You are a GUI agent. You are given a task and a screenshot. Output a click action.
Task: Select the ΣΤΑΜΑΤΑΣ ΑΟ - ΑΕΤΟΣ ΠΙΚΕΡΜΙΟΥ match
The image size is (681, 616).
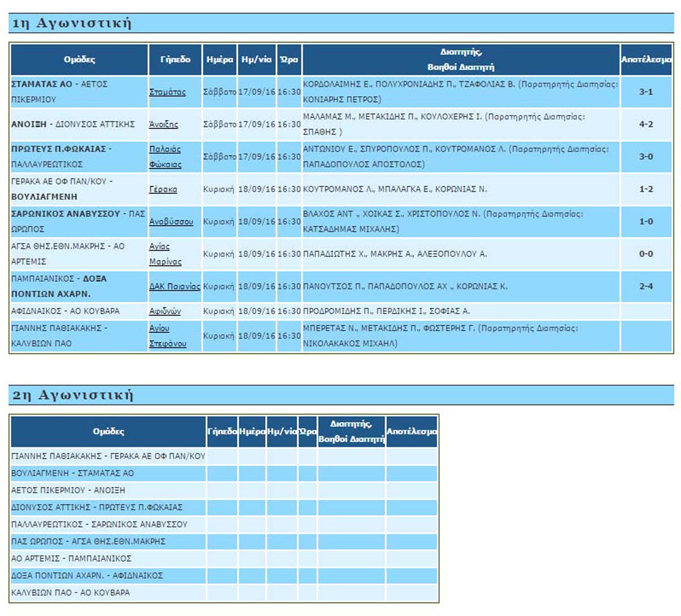pyautogui.click(x=79, y=92)
